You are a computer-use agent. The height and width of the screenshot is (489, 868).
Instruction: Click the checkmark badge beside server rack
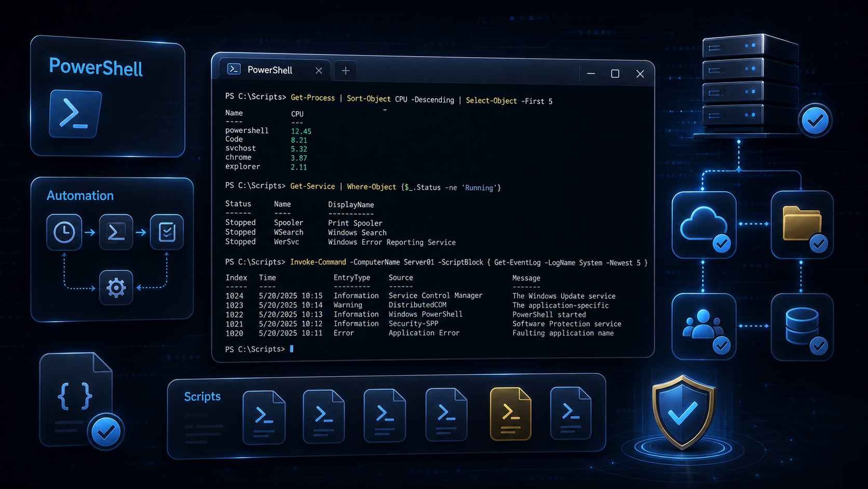point(815,121)
